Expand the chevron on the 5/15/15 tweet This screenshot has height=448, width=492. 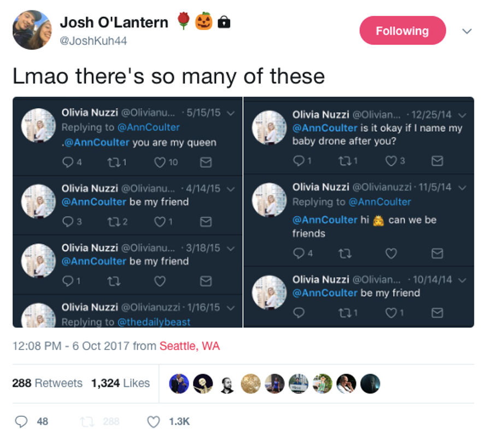coord(231,113)
